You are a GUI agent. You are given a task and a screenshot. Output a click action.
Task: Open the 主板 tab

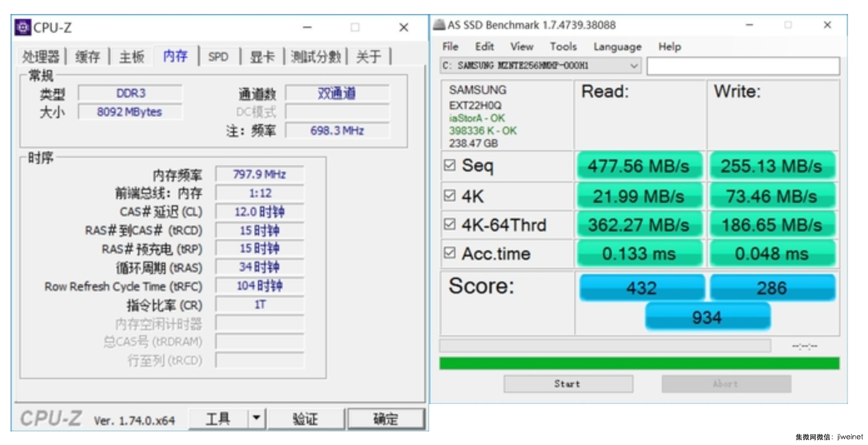tap(132, 56)
